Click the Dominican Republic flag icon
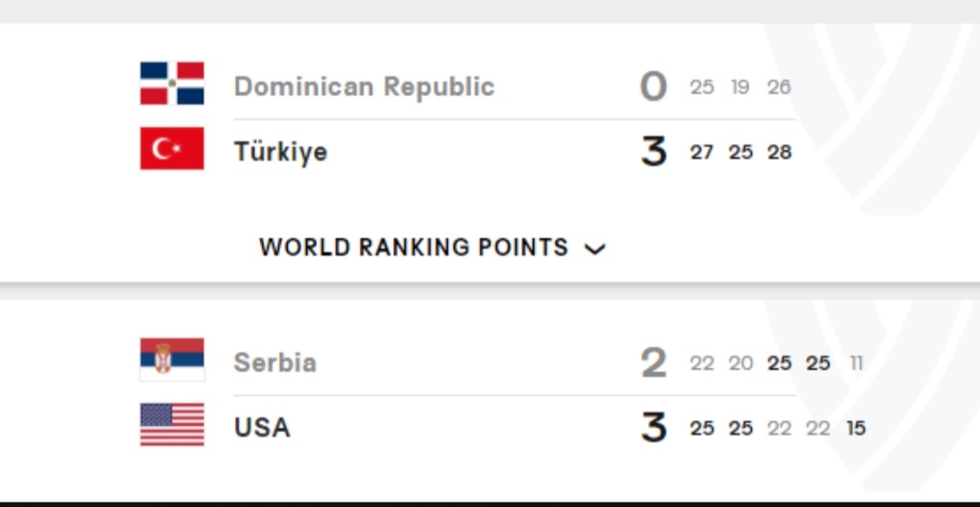Image resolution: width=980 pixels, height=507 pixels. (x=172, y=84)
